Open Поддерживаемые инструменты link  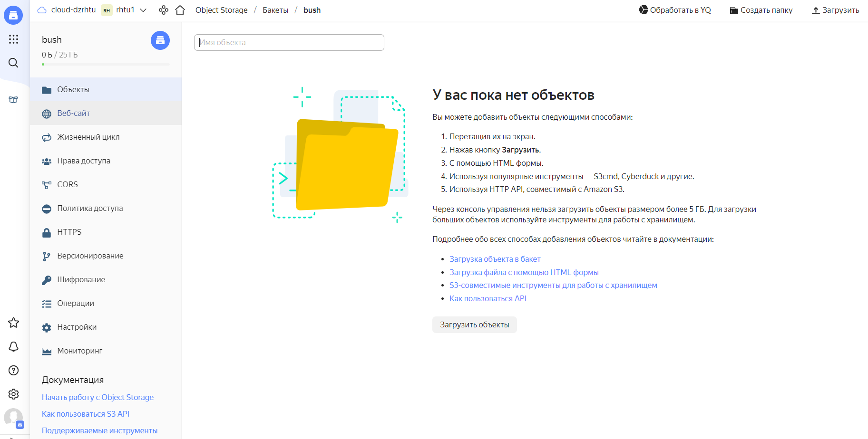[x=99, y=430]
